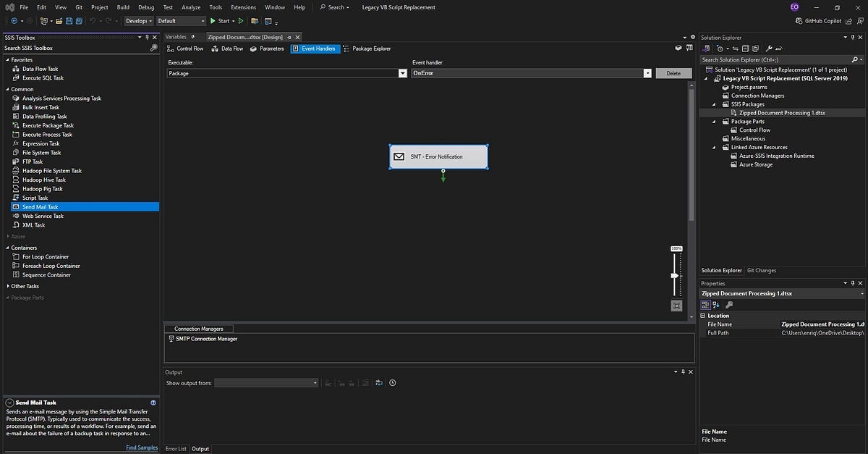868x454 pixels.
Task: Click the help icon for Send Mail Task
Action: click(153, 403)
